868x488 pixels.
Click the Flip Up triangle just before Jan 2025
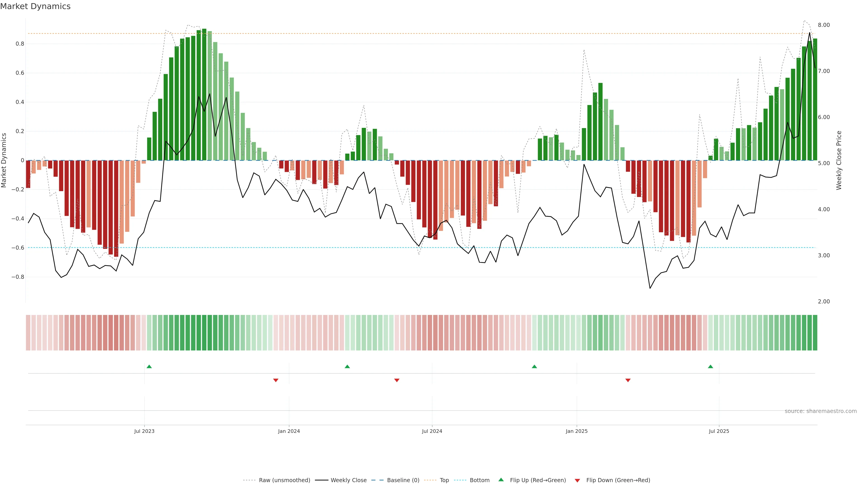pyautogui.click(x=534, y=366)
